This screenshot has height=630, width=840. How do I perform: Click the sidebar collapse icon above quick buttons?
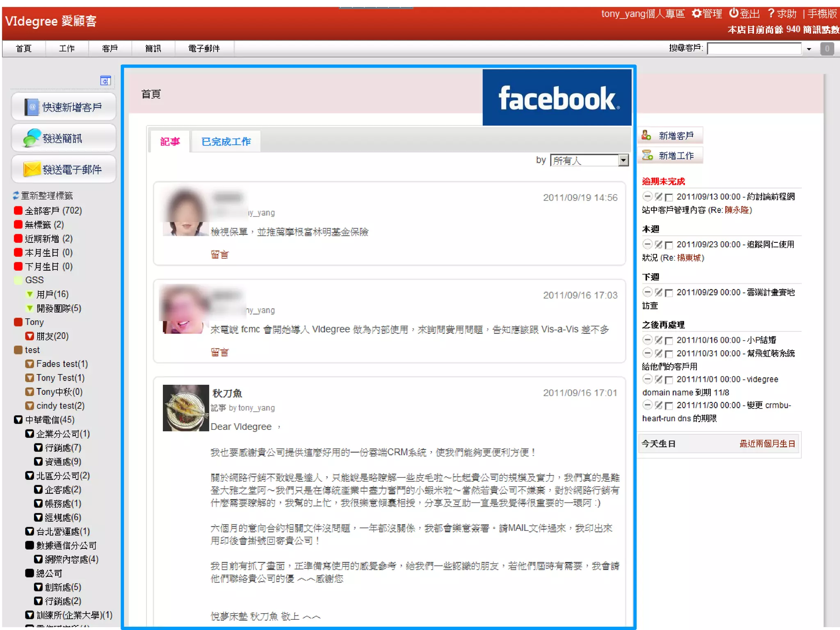[x=105, y=81]
